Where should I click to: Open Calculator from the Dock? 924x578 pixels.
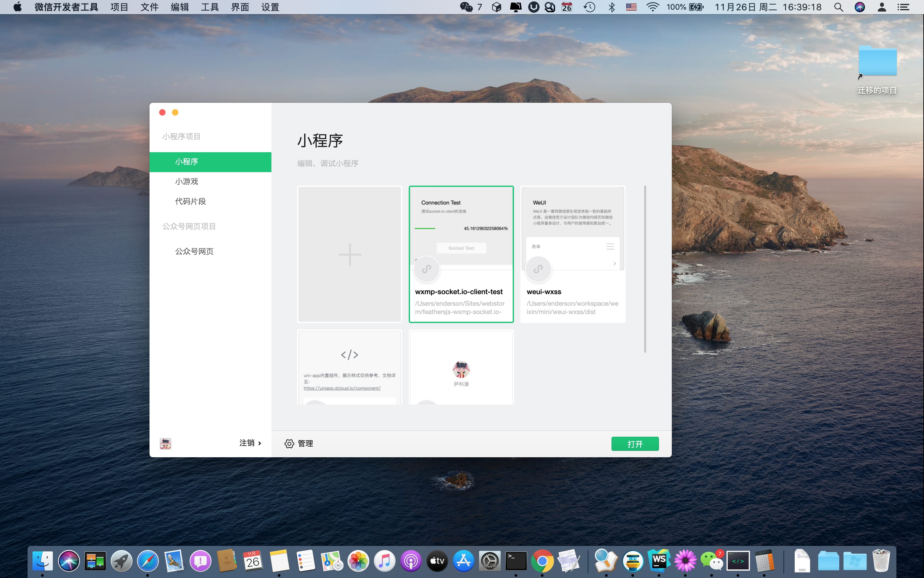click(x=765, y=561)
